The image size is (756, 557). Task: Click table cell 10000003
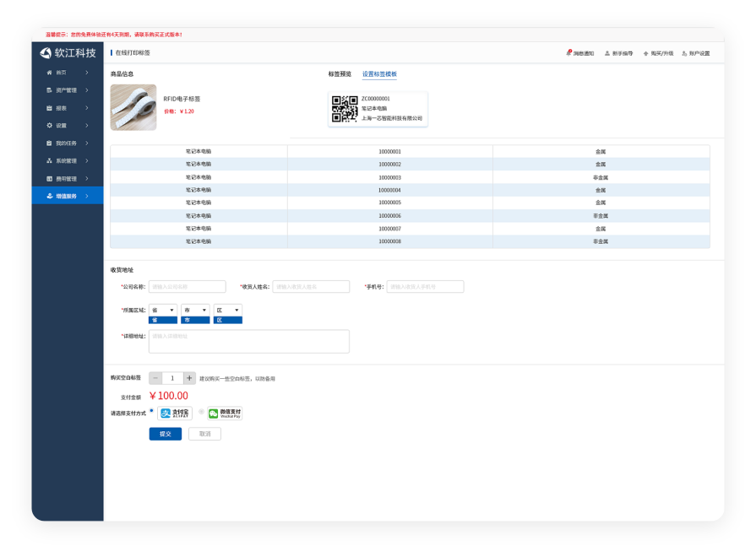coord(389,177)
